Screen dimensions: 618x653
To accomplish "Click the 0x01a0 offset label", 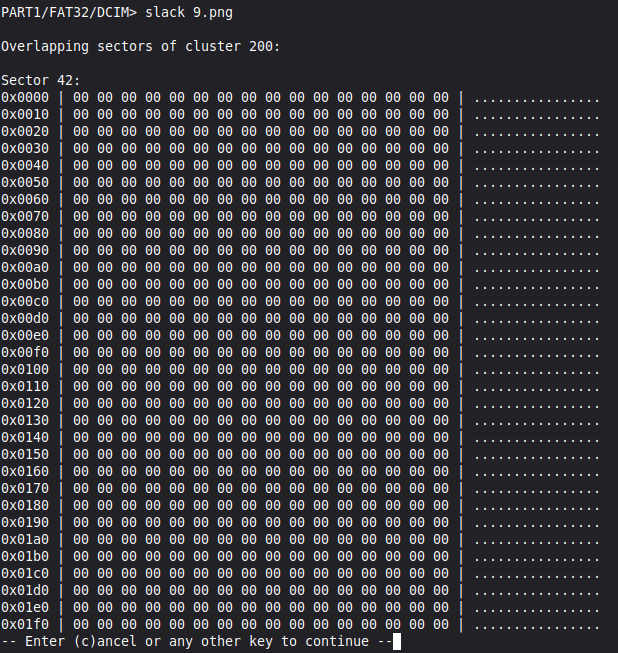I will (25, 539).
